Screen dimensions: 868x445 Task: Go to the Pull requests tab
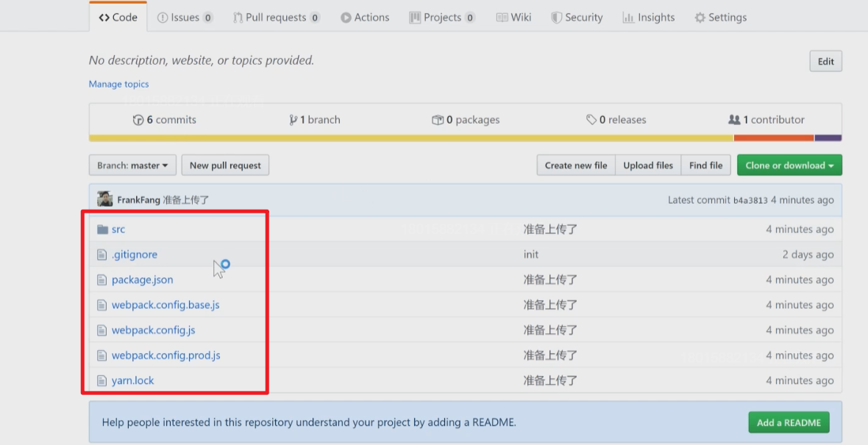click(x=277, y=17)
